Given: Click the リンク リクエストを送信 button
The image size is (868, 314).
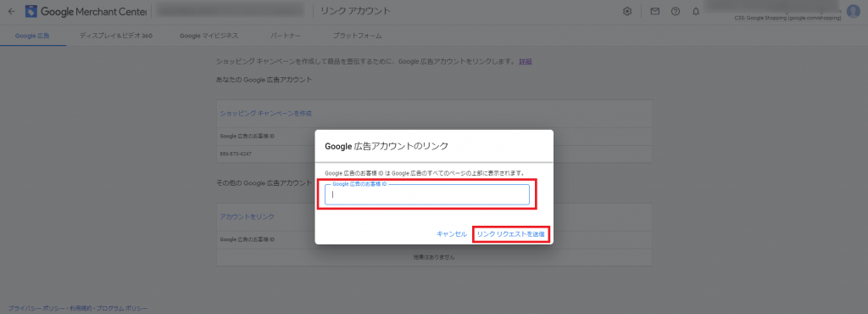Looking at the screenshot, I should (x=510, y=234).
